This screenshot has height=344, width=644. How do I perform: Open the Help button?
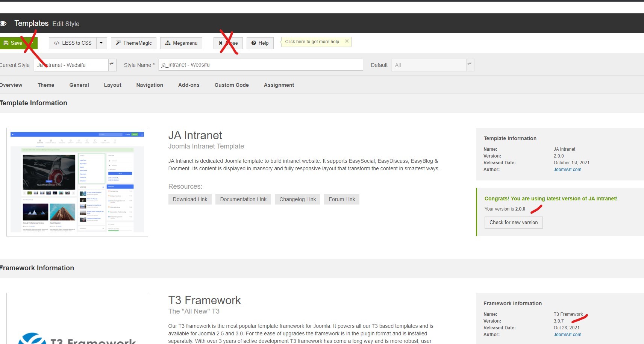(x=260, y=43)
